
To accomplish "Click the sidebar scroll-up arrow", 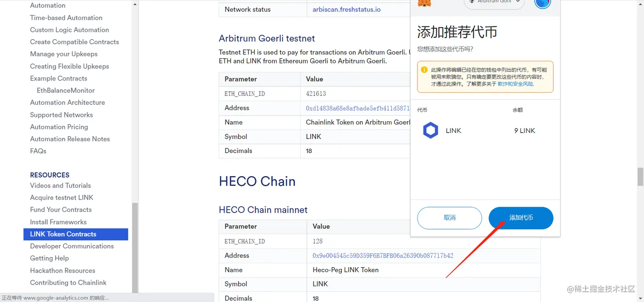I will pos(135,4).
